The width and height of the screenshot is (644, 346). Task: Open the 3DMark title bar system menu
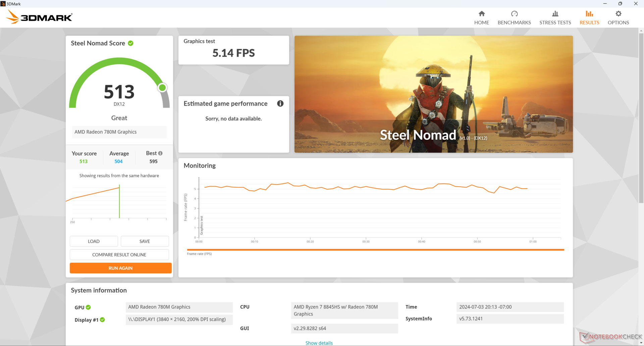pos(3,4)
